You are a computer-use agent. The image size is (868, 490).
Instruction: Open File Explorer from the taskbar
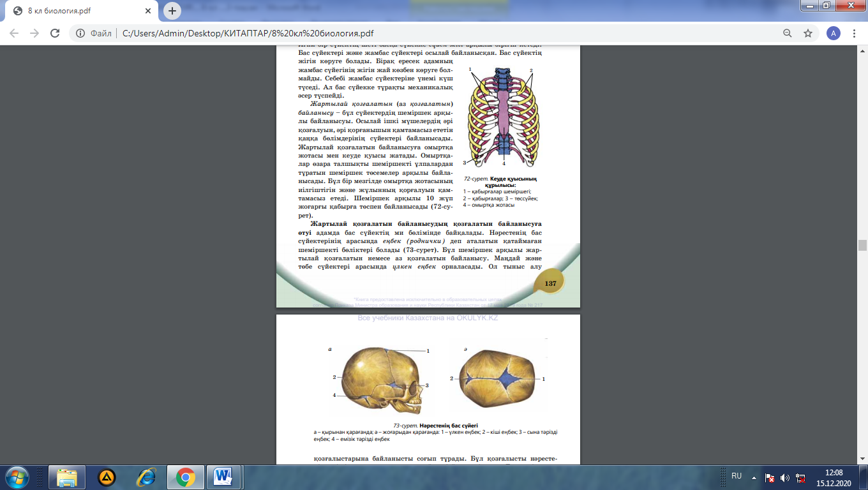tap(67, 477)
